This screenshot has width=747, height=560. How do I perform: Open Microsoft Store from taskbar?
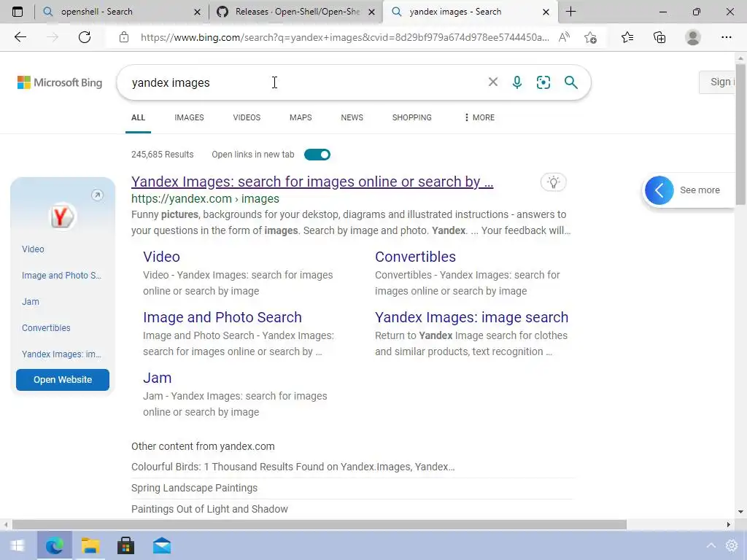pos(125,545)
